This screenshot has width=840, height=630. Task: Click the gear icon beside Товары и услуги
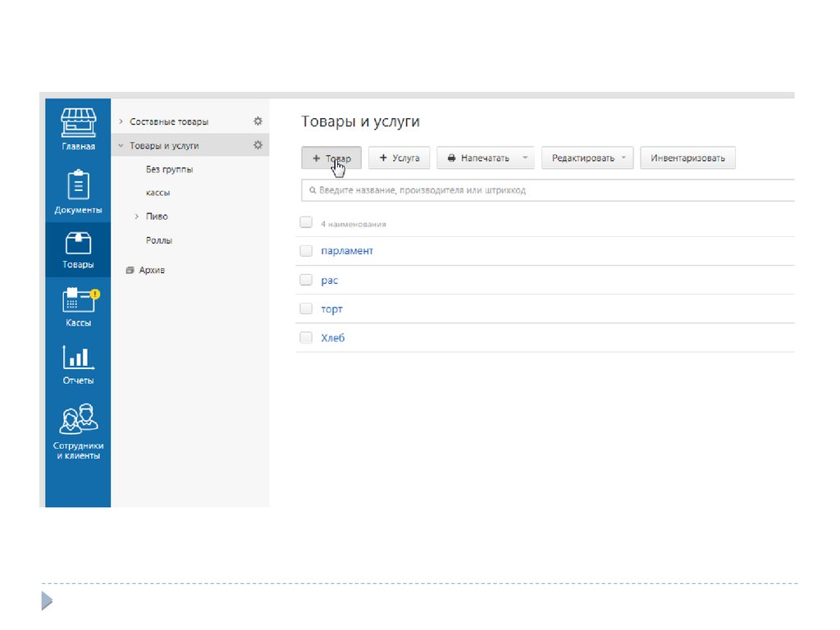(x=258, y=145)
